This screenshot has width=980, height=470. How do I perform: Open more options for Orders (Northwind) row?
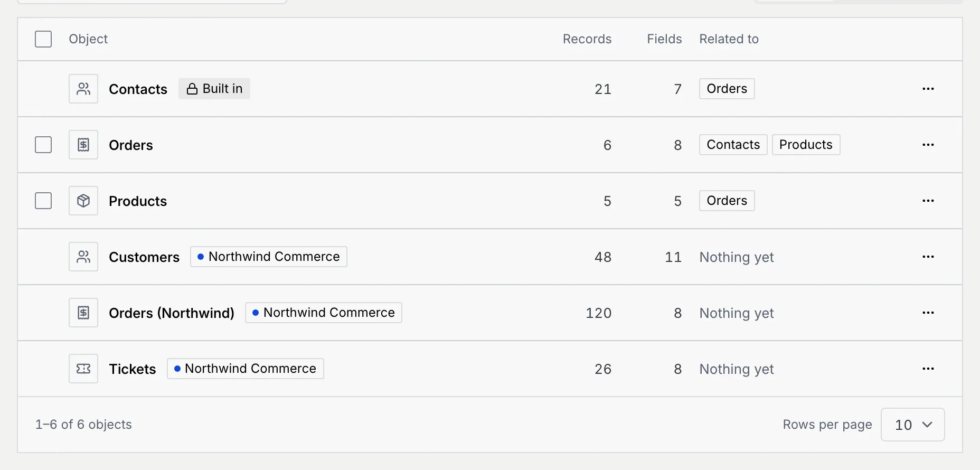click(x=928, y=313)
